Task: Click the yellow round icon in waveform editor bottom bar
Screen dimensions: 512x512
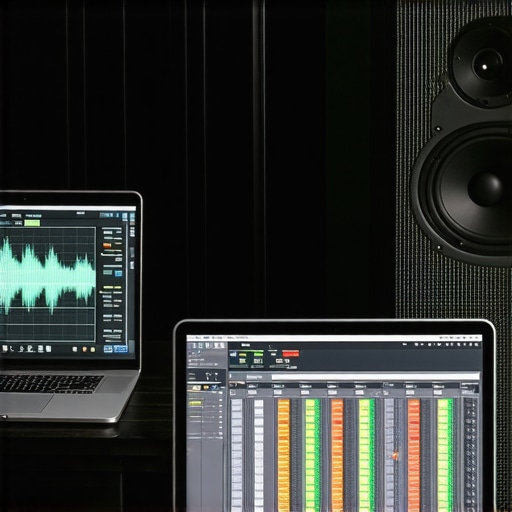Action: 93,349
